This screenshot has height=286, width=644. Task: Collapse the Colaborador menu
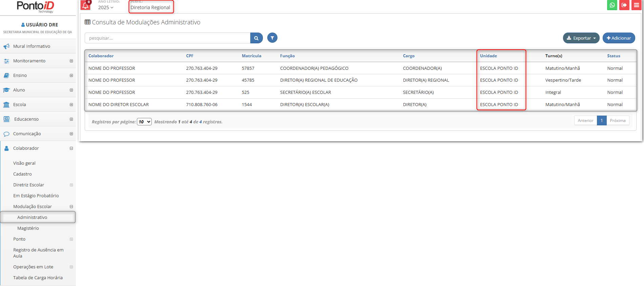click(71, 148)
